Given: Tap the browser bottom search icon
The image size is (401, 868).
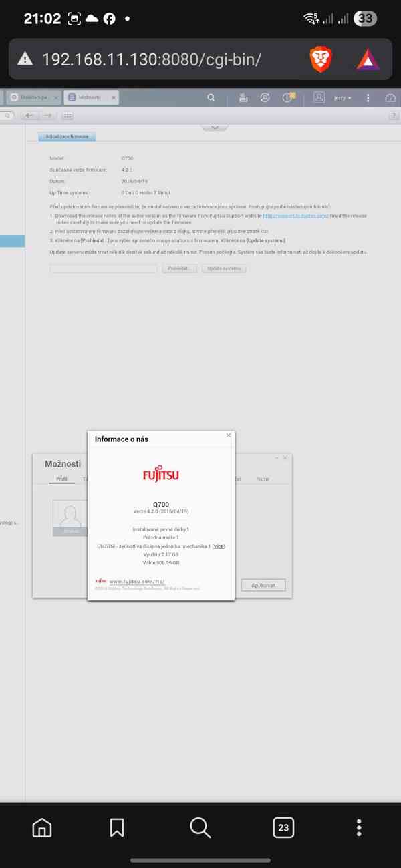Looking at the screenshot, I should [200, 827].
